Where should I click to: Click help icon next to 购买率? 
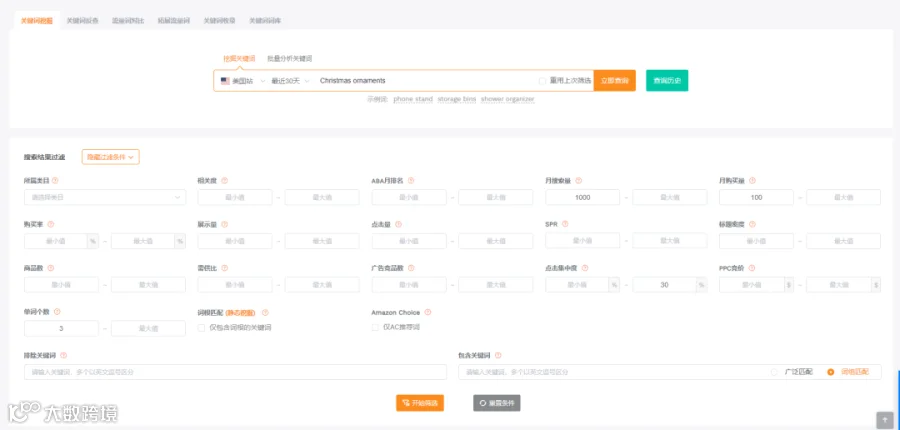click(51, 224)
